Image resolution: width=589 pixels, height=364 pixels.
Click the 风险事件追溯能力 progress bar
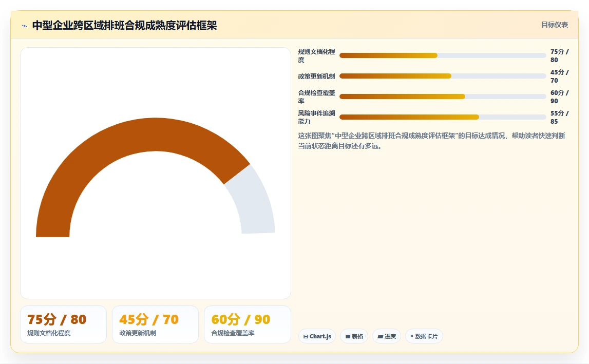pos(443,117)
